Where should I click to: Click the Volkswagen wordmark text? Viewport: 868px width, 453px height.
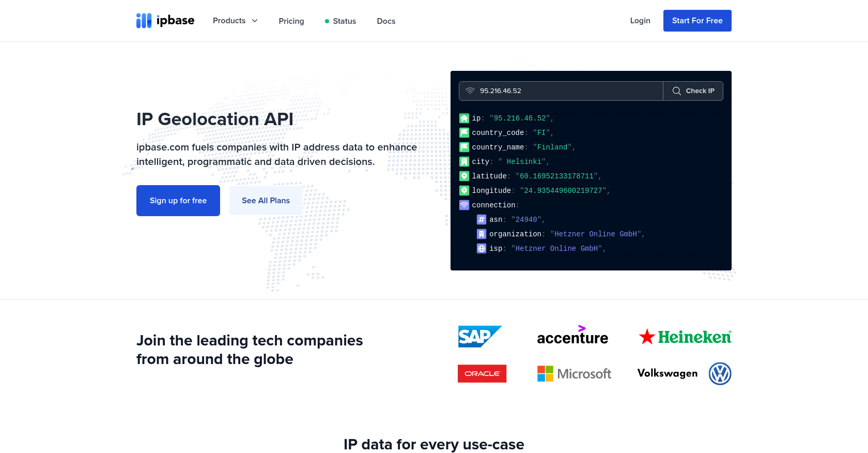[668, 373]
